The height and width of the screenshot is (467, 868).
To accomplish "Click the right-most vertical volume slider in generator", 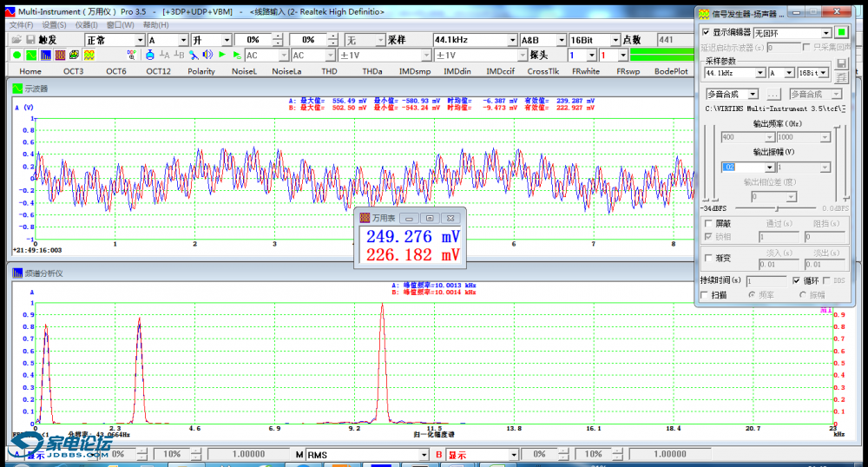I will click(x=846, y=163).
